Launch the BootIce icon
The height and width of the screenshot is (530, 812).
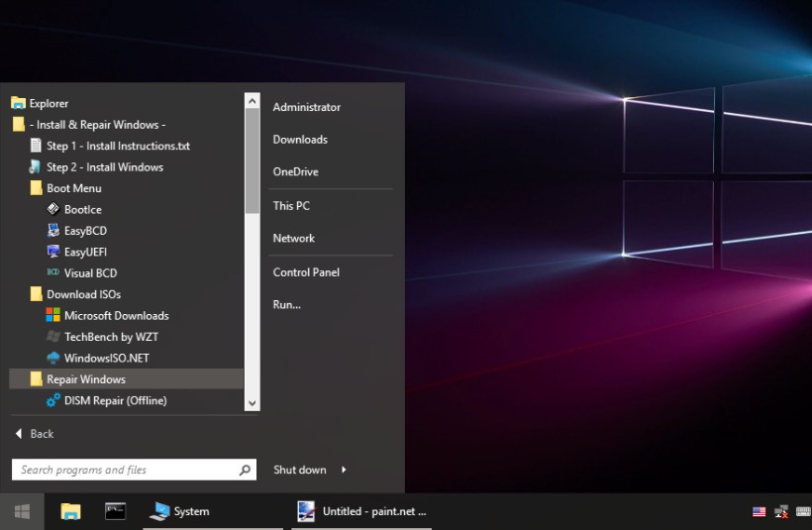click(x=52, y=209)
